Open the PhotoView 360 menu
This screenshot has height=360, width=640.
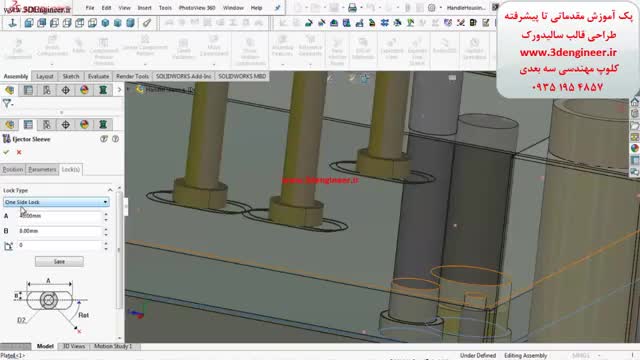[x=197, y=8]
